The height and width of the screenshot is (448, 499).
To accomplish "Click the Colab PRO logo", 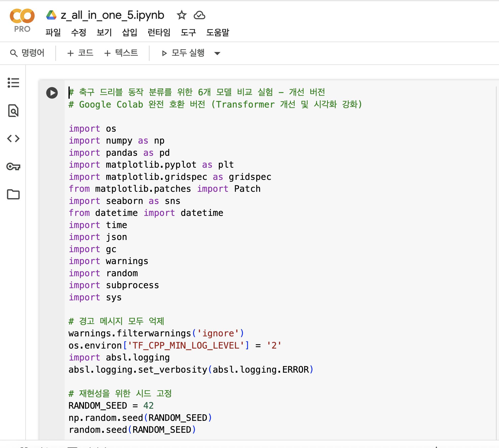I will tap(22, 20).
